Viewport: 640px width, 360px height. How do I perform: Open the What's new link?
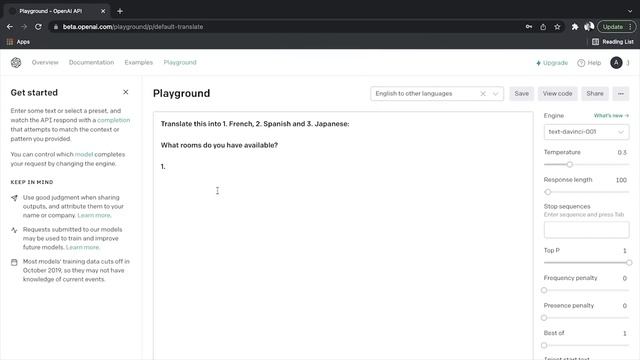611,116
